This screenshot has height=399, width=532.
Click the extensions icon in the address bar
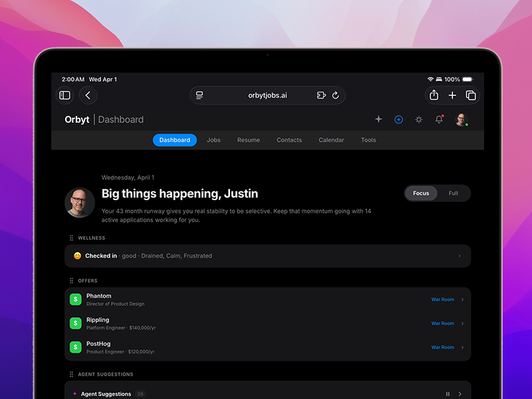click(x=321, y=95)
